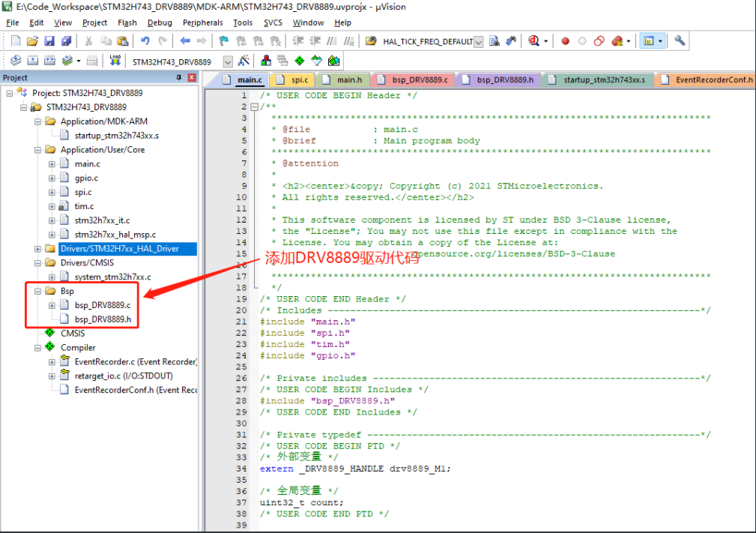Open Options for Target via magic wand icon
Image resolution: width=756 pixels, height=533 pixels.
point(244,61)
